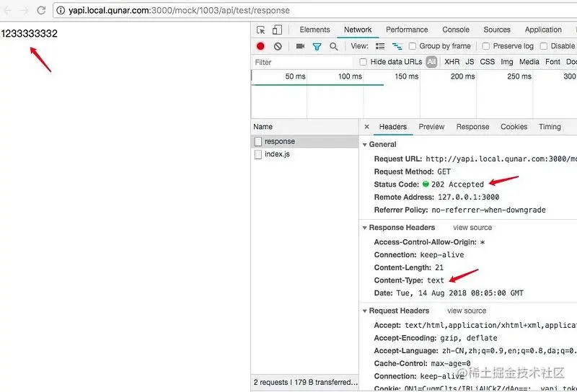Click the Content-Type text value
Screen dimensions: 577x392
click(x=436, y=280)
